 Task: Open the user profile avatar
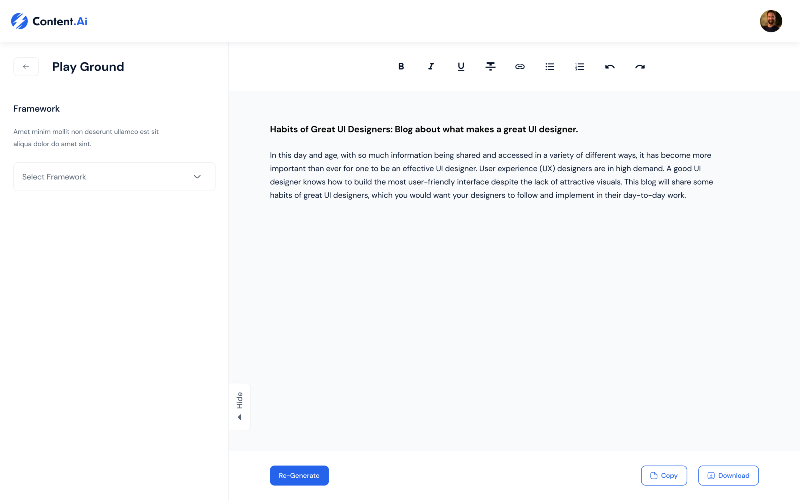tap(771, 21)
